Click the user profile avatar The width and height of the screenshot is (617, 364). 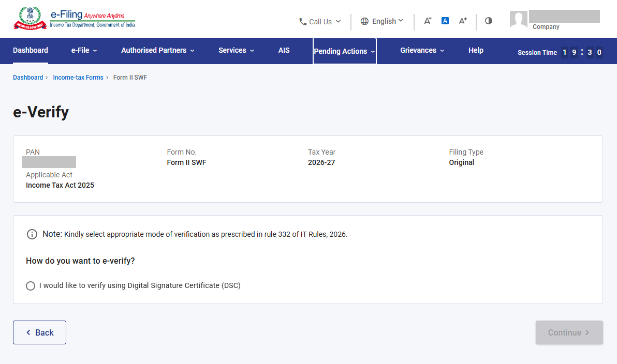tap(518, 19)
